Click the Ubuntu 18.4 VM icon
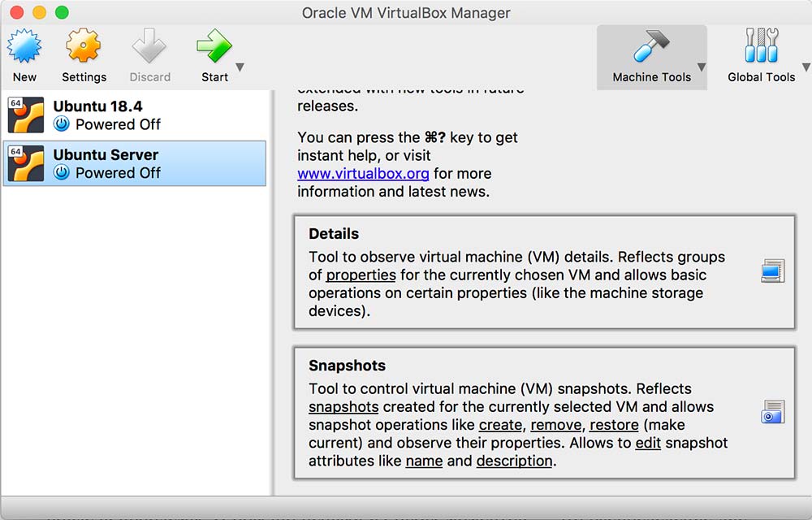Viewport: 812px width, 520px height. [25, 115]
